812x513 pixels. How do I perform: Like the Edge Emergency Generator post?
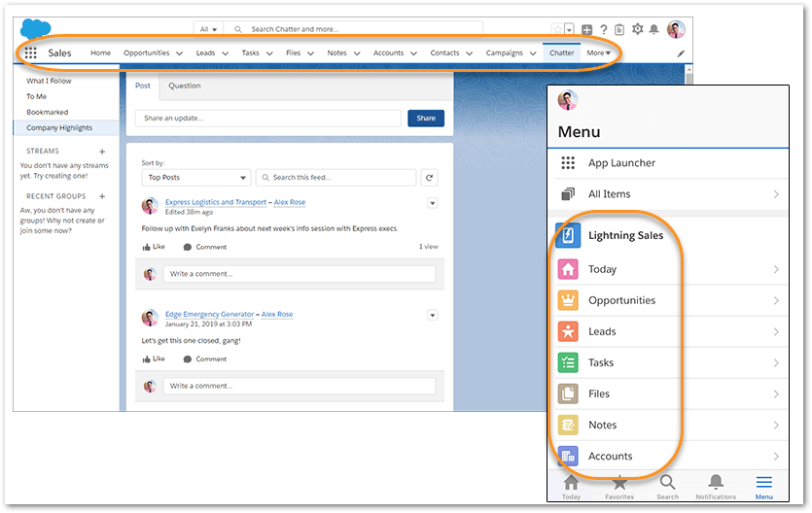(154, 359)
